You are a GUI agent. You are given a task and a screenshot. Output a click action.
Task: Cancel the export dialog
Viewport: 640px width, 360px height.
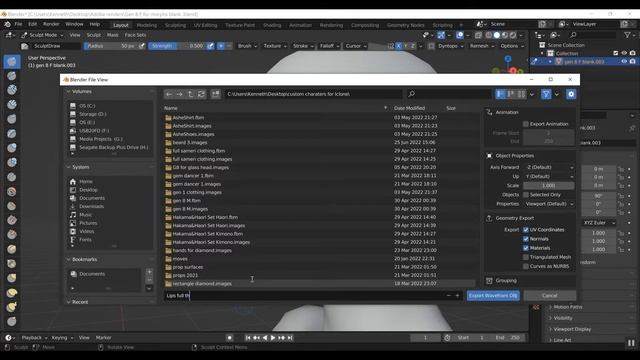pos(550,296)
